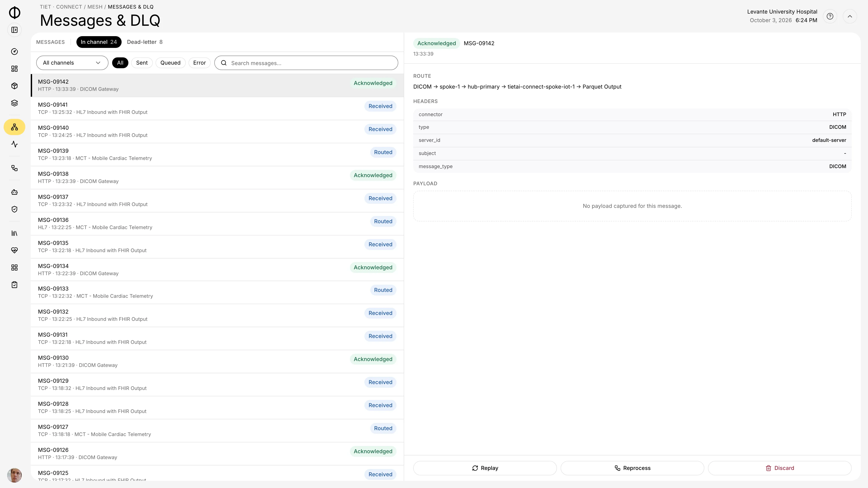Image resolution: width=868 pixels, height=488 pixels.
Task: Select the All filter chip
Action: pyautogui.click(x=120, y=63)
